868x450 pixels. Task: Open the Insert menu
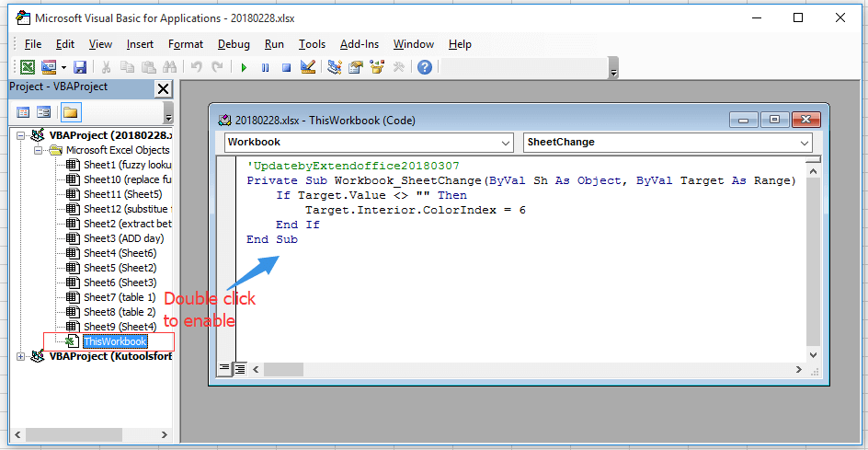click(x=140, y=44)
